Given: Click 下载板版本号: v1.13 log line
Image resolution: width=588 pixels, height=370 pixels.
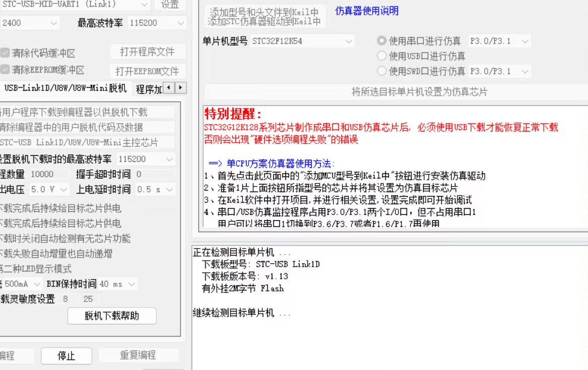Looking at the screenshot, I should click(x=245, y=276).
